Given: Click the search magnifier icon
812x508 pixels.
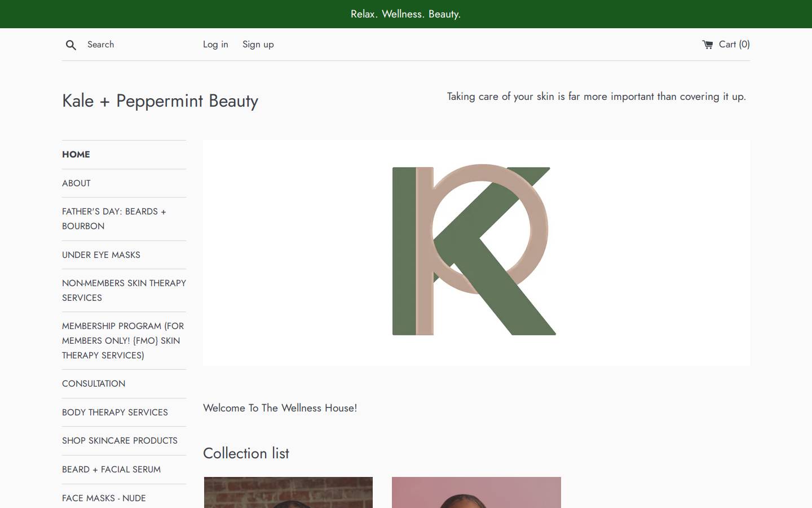Looking at the screenshot, I should 71,45.
